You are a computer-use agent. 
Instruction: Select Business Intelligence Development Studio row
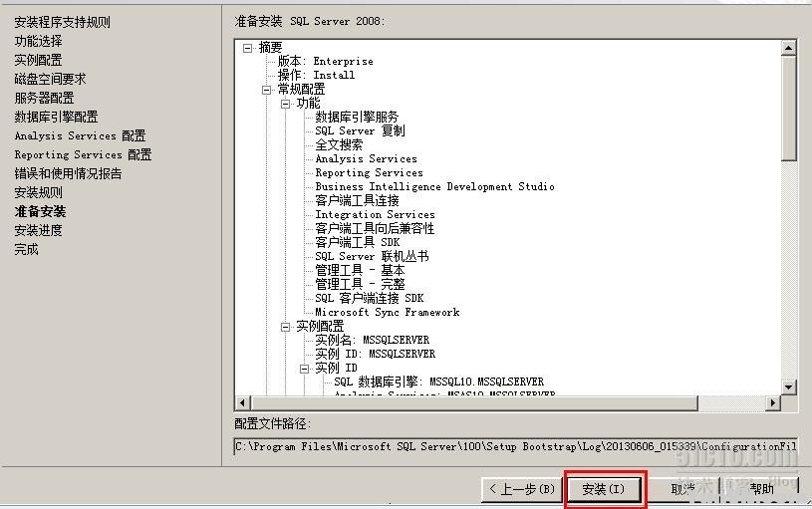(435, 187)
